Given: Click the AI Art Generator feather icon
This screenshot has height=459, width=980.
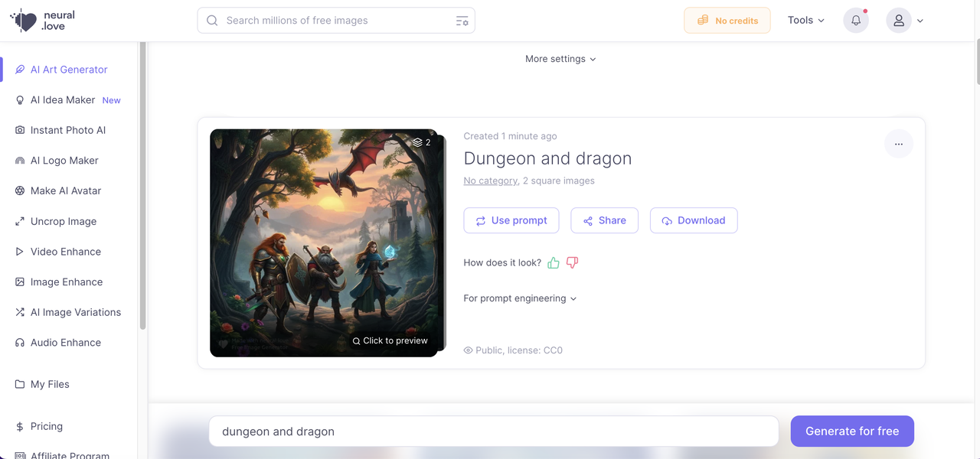Looking at the screenshot, I should [x=20, y=70].
